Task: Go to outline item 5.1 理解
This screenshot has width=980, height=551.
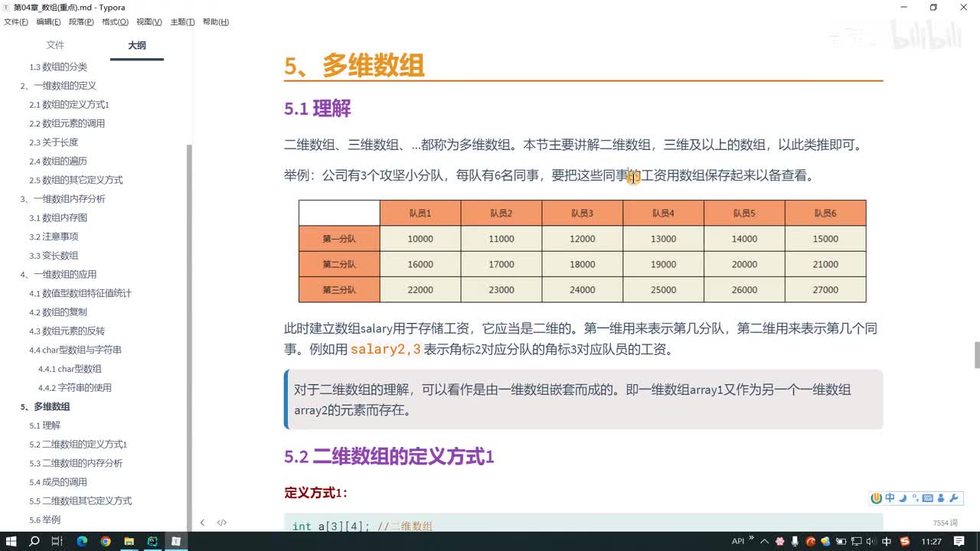Action: coord(44,425)
